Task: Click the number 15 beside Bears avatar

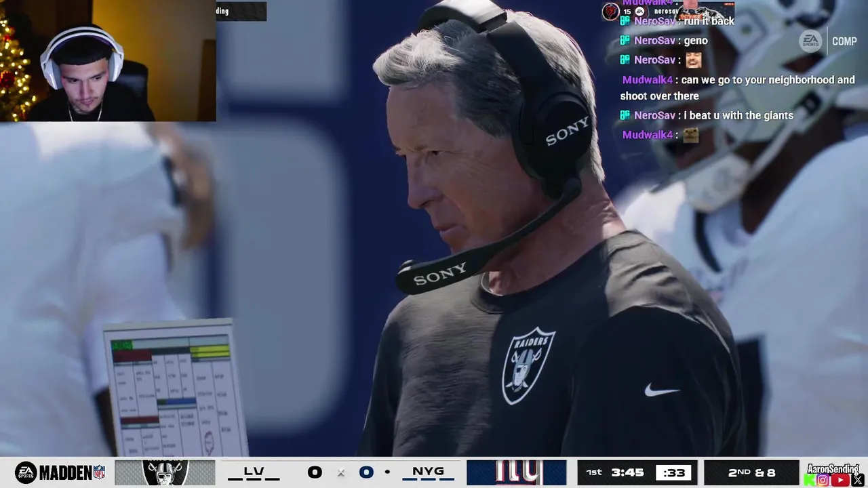Action: click(627, 12)
